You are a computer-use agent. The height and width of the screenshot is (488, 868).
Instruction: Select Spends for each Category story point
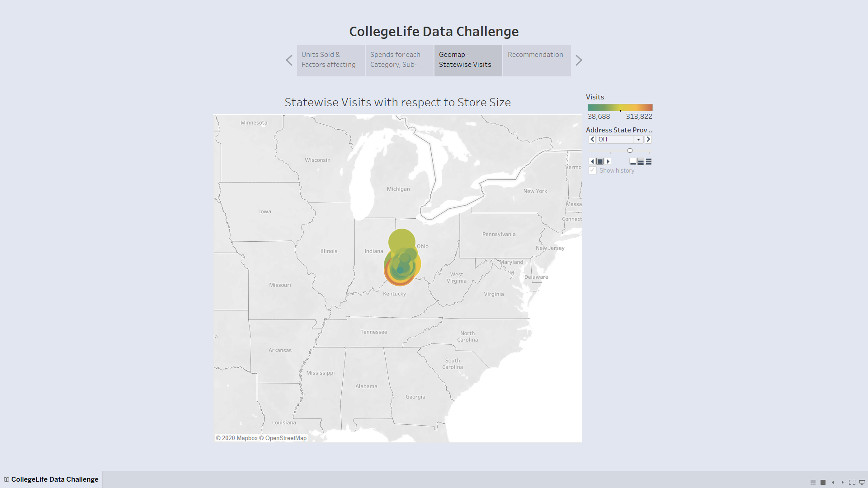(399, 60)
